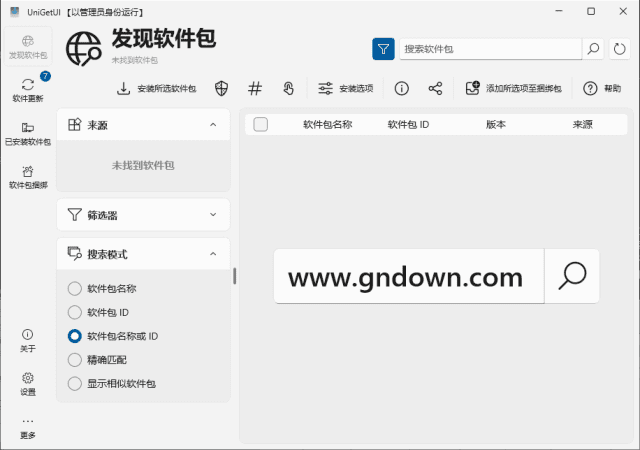
Task: Click the UniGetUI app icon in title bar
Action: pos(15,12)
